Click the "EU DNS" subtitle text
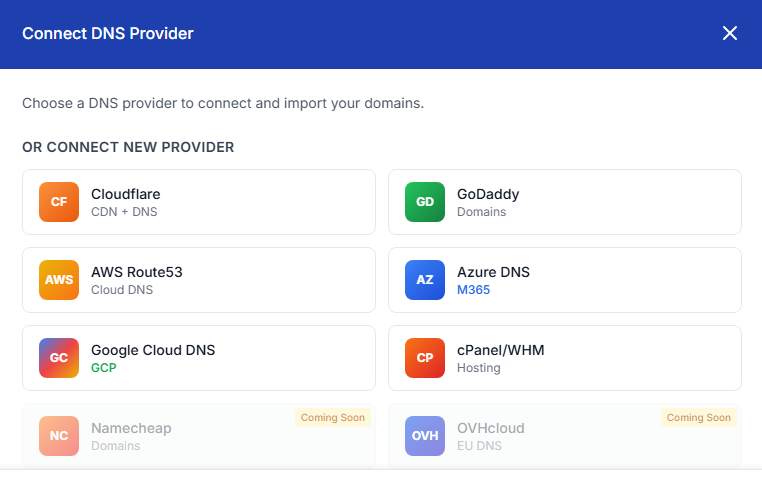Screen dimensions: 762x477 [x=479, y=446]
